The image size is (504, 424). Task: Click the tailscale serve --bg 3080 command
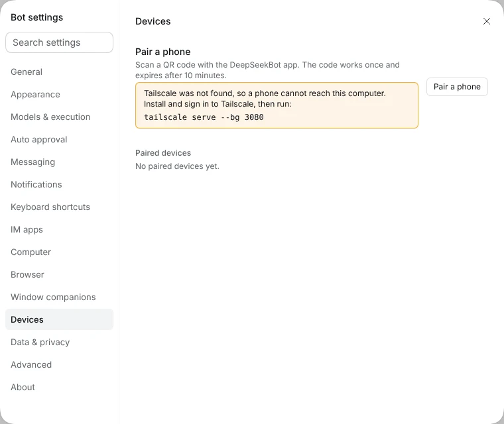[204, 117]
